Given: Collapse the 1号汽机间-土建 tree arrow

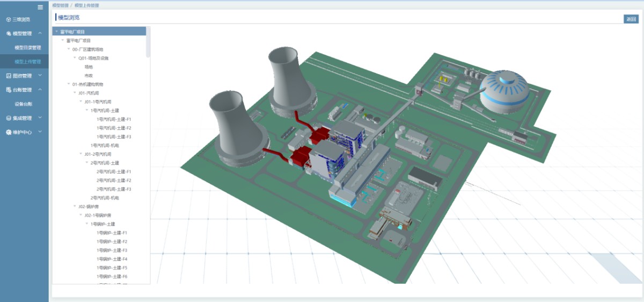Looking at the screenshot, I should tap(87, 111).
